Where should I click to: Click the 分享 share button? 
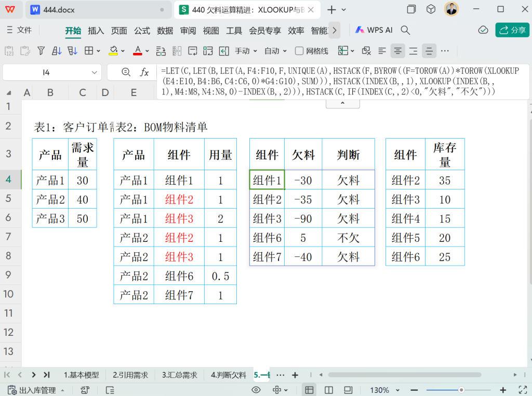(512, 30)
